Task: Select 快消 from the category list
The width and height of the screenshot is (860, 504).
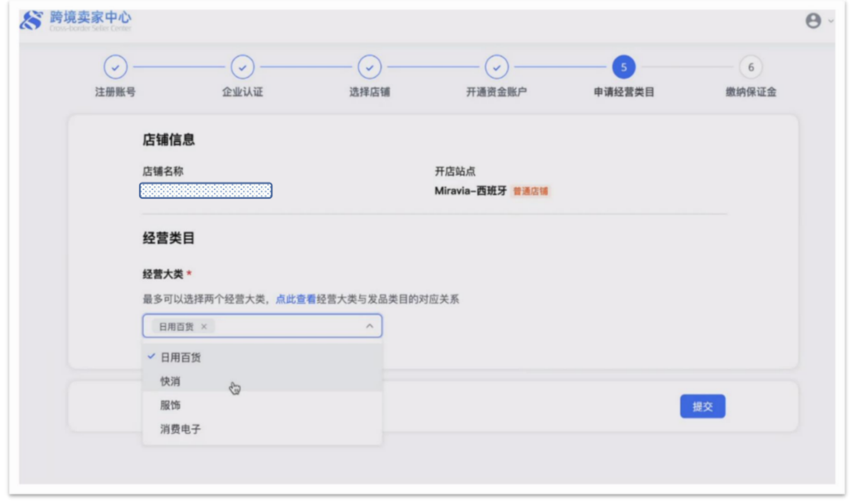Action: (x=170, y=381)
